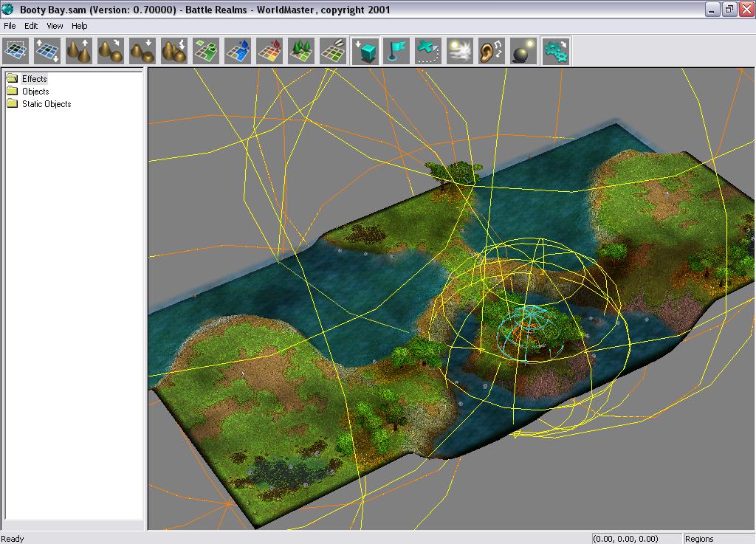Click the wind effects cloud icon
Viewport: 756px width, 544px height.
pos(460,51)
